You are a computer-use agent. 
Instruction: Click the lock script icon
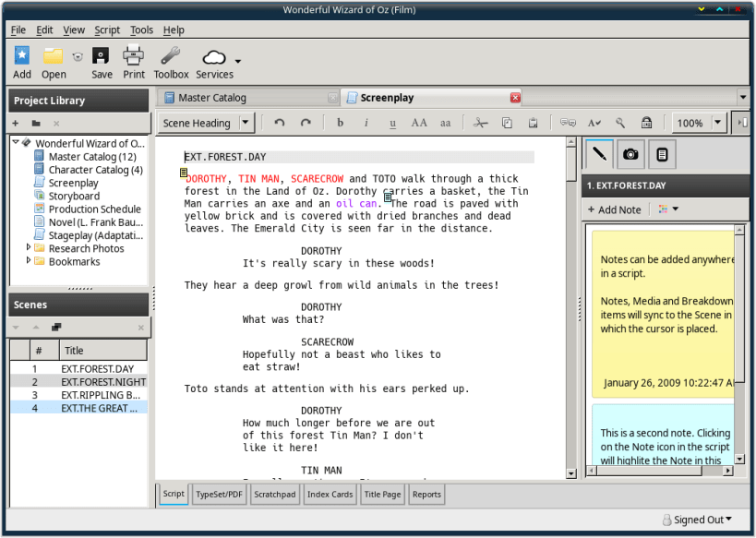[x=647, y=123]
